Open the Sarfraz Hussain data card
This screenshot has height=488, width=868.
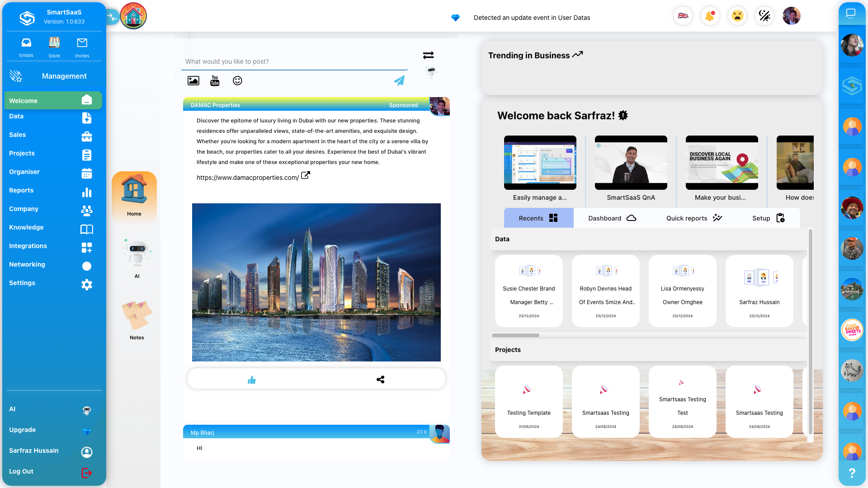[759, 291]
